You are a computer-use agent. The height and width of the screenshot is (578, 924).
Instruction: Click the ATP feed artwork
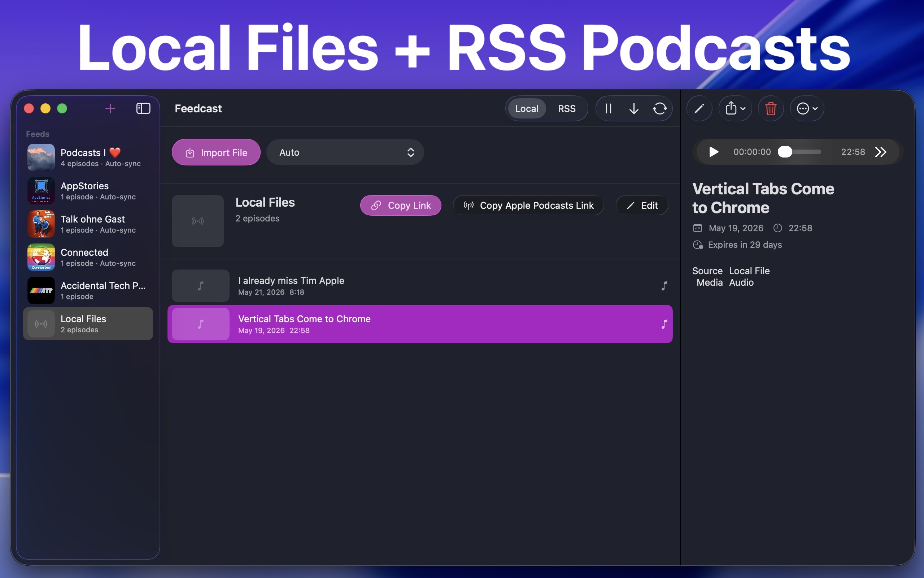click(41, 290)
